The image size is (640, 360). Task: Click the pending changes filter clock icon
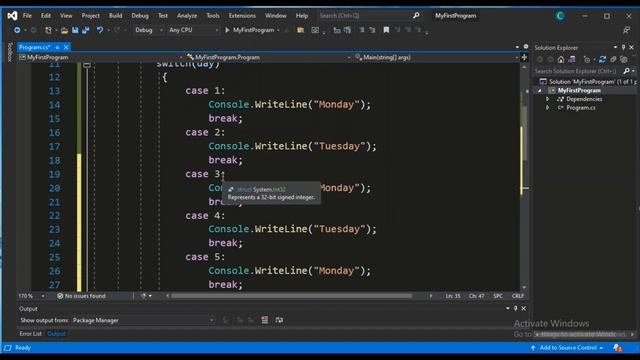[587, 60]
